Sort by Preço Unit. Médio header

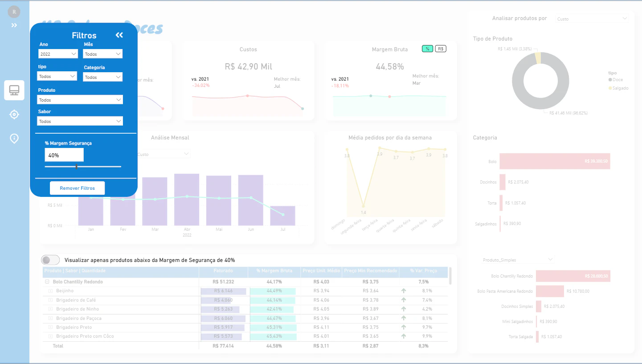[x=321, y=271]
